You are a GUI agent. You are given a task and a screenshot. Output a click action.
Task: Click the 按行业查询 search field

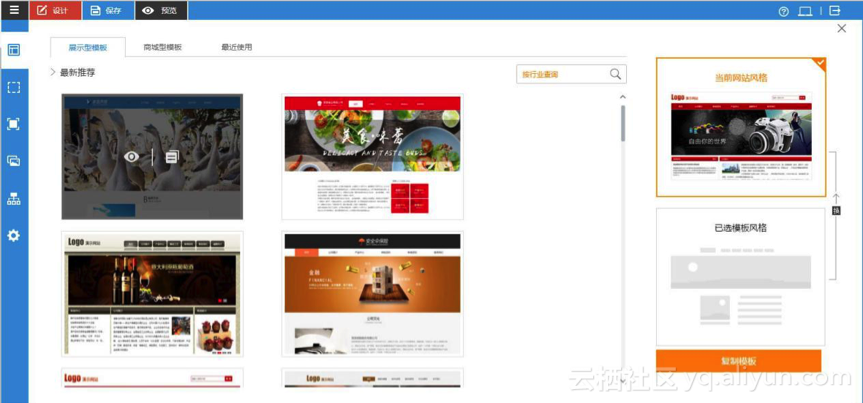pos(562,74)
